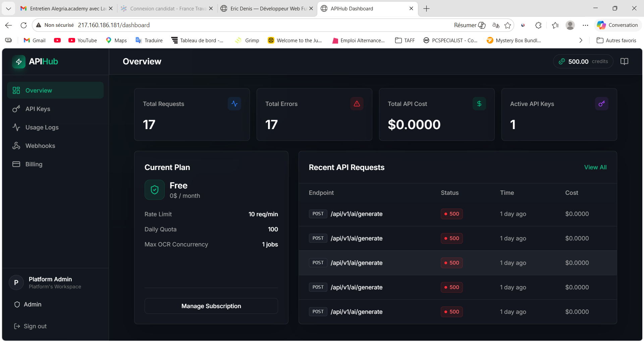Open a new browser tab

(426, 8)
